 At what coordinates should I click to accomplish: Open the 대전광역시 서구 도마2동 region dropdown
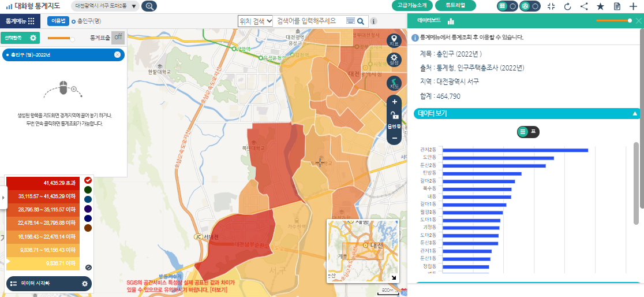tap(106, 6)
